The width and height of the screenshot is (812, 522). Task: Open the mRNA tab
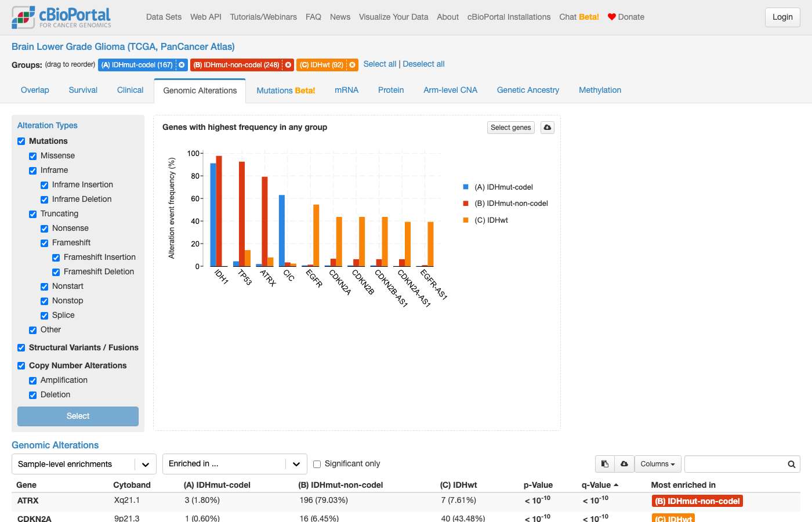pyautogui.click(x=346, y=90)
